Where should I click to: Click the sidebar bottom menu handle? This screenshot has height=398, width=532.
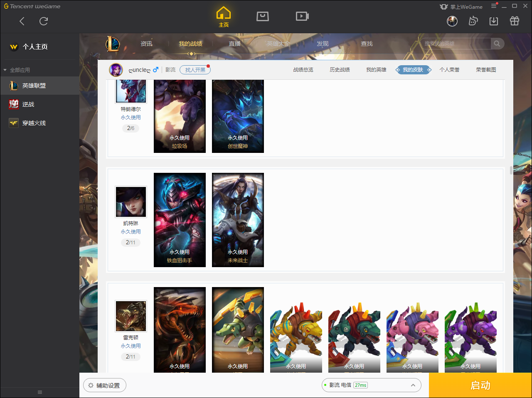coord(40,392)
